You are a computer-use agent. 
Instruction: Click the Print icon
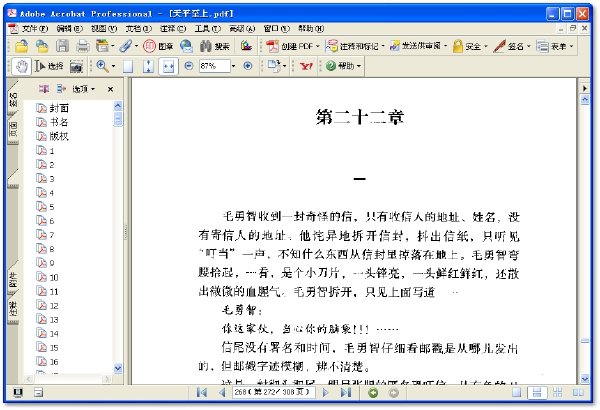click(x=82, y=46)
